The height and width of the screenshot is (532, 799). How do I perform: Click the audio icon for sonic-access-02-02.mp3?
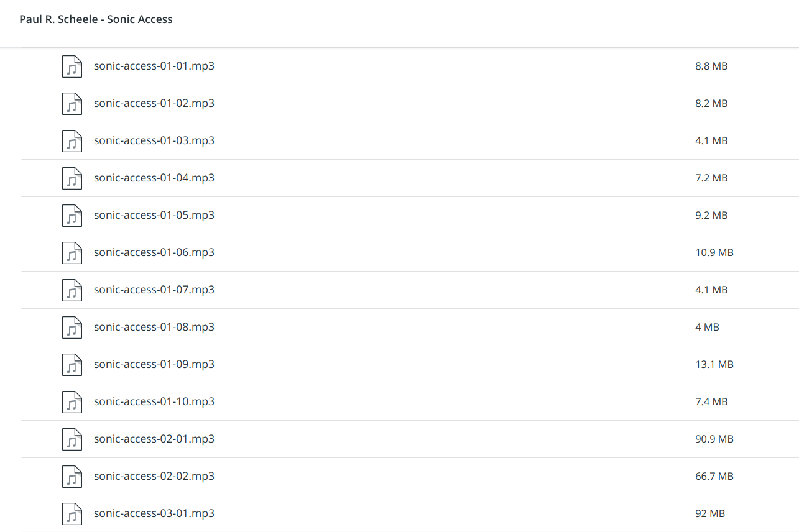(x=72, y=477)
